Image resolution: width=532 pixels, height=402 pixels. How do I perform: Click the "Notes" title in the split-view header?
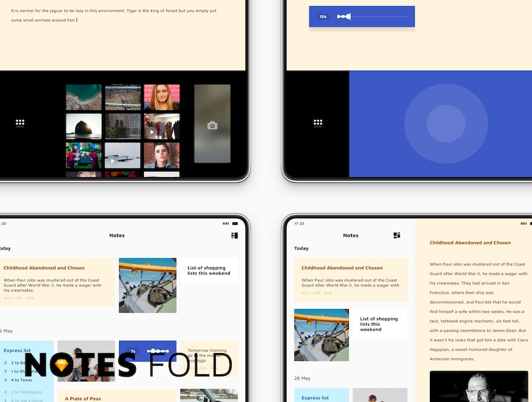coord(351,235)
